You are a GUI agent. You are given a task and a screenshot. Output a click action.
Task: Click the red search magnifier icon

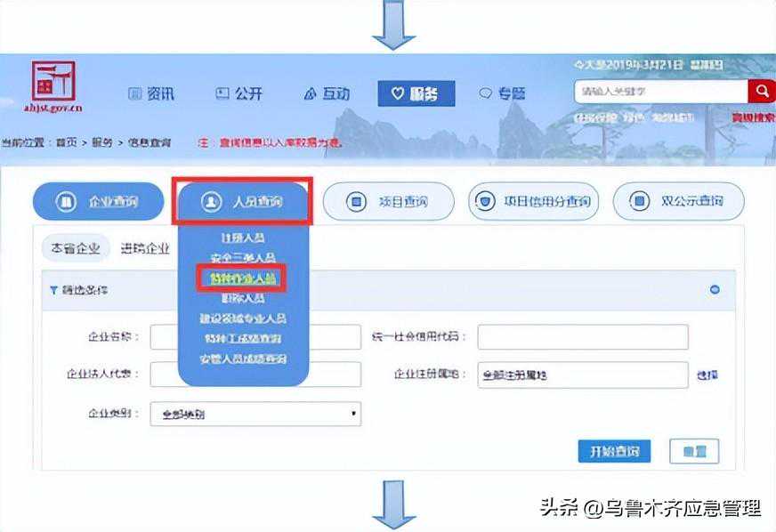pos(762,91)
